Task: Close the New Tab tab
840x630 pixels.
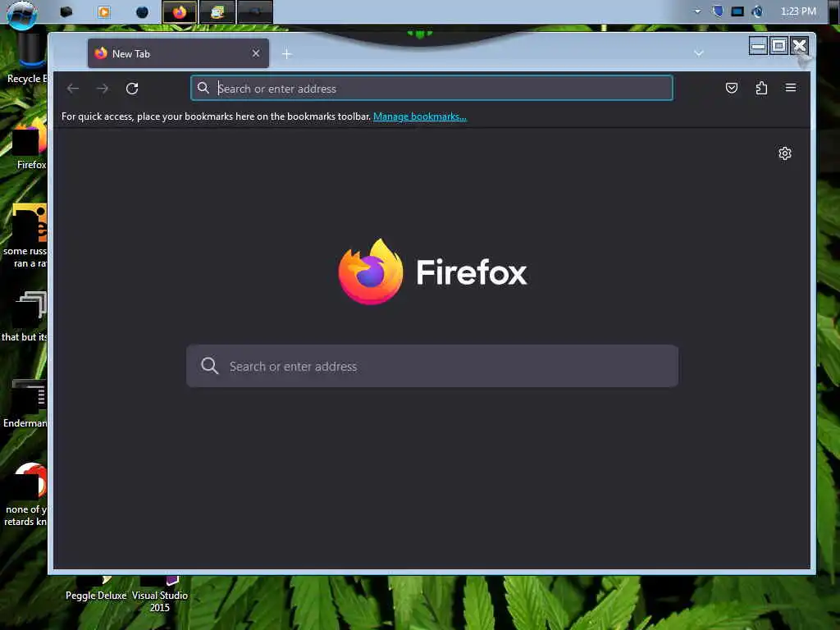Action: point(256,53)
